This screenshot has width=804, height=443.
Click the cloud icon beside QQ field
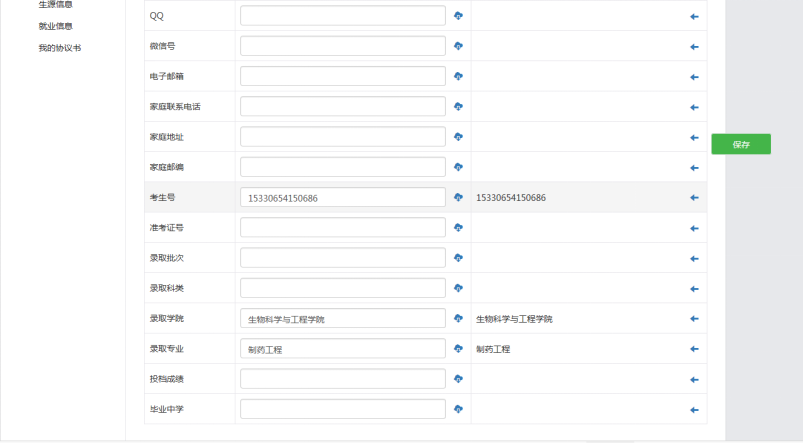point(458,16)
